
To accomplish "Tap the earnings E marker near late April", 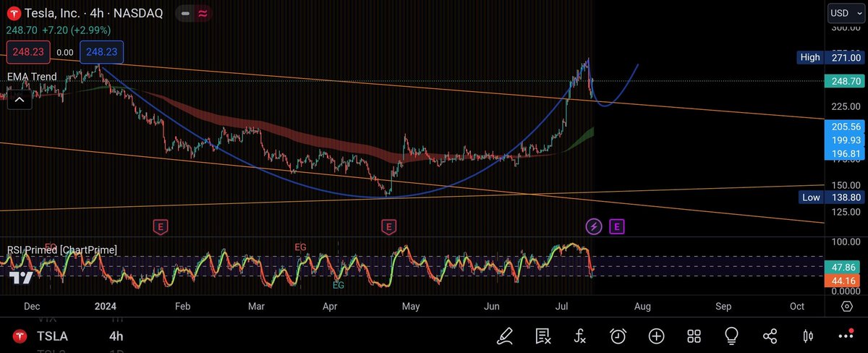I will [x=388, y=226].
